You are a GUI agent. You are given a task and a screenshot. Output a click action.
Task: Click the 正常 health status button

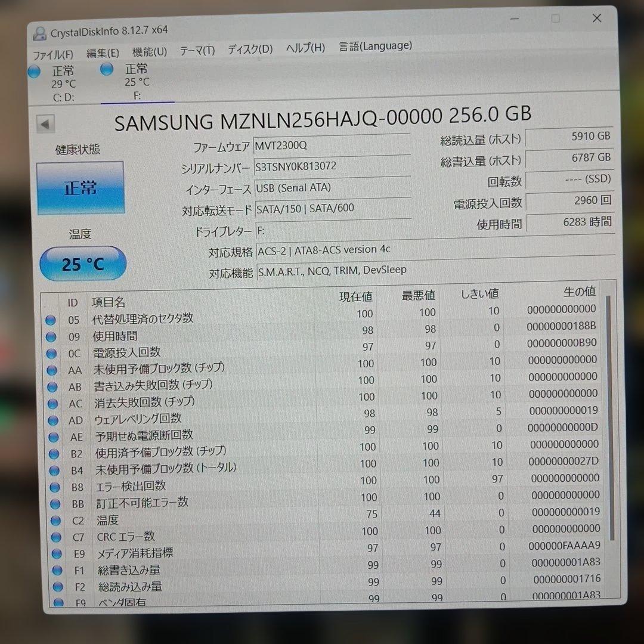[80, 188]
